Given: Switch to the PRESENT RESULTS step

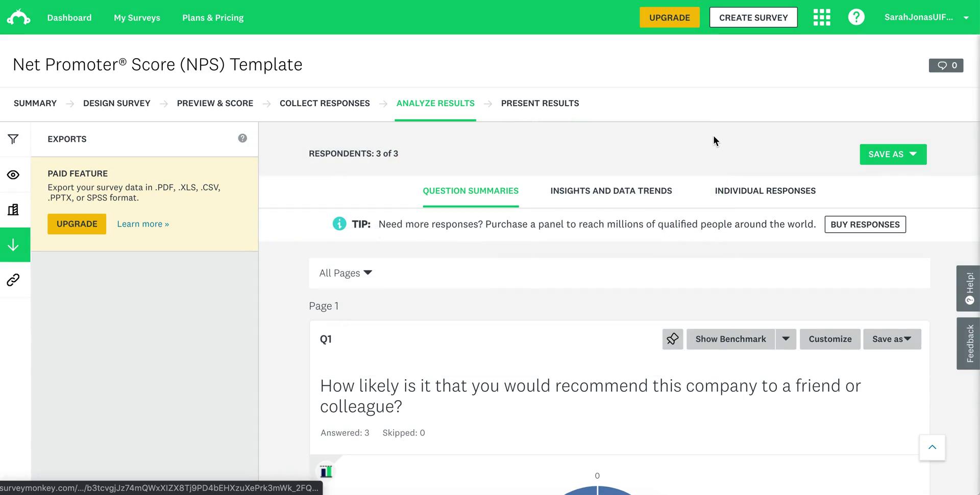Looking at the screenshot, I should click(x=540, y=103).
